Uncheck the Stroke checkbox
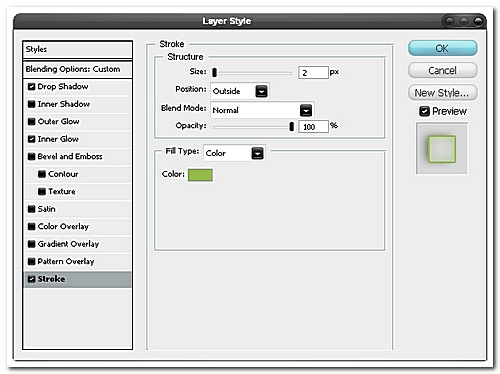This screenshot has width=500, height=374. pos(31,279)
